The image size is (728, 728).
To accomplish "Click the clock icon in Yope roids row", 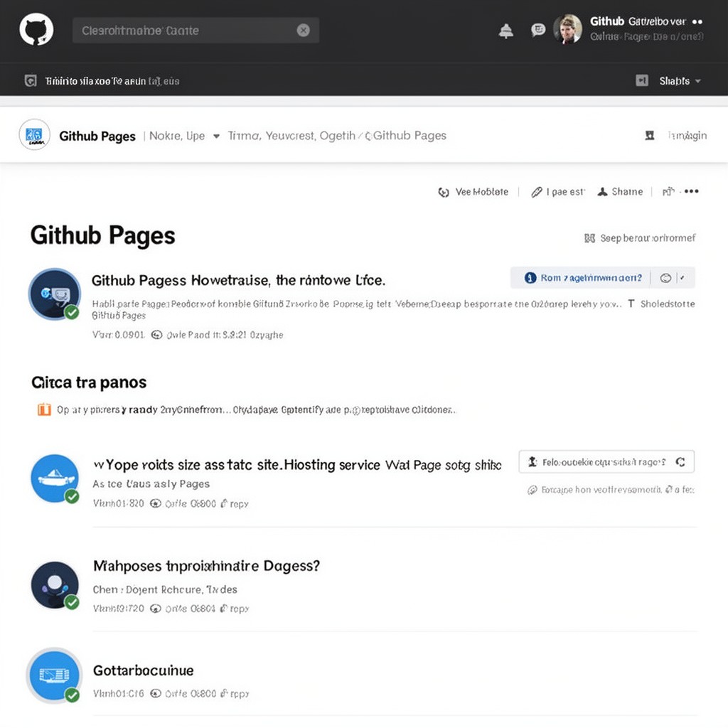I will [x=156, y=503].
